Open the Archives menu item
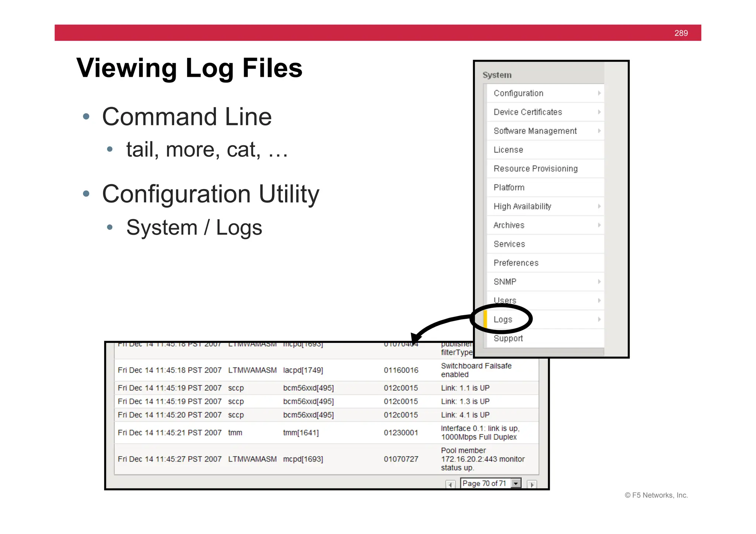The image size is (756, 534). coord(545,225)
